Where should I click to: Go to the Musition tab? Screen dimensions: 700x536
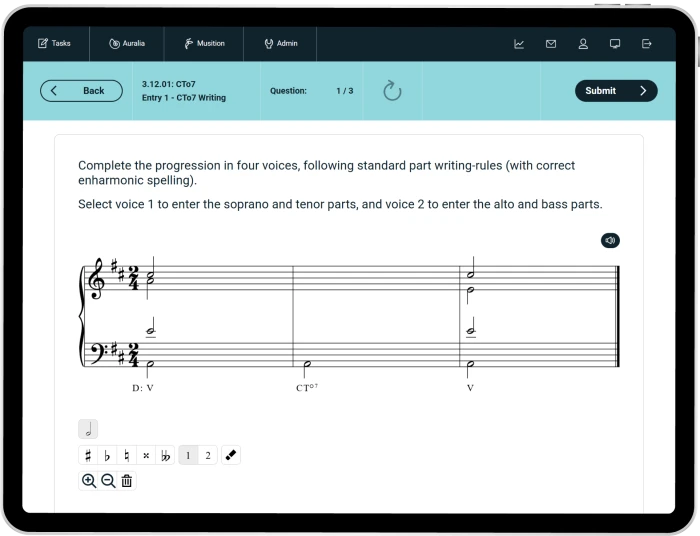pos(204,44)
